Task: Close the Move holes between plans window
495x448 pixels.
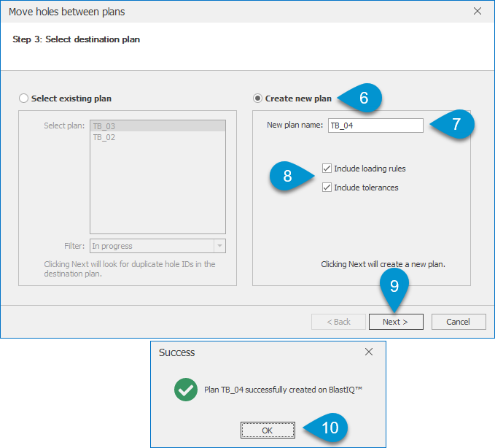Action: pyautogui.click(x=478, y=11)
